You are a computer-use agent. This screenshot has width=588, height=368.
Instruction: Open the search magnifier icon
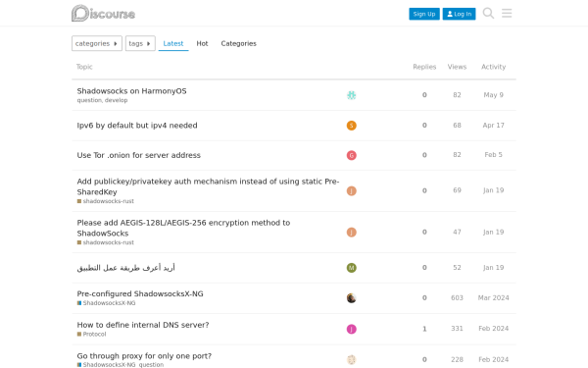tap(488, 13)
